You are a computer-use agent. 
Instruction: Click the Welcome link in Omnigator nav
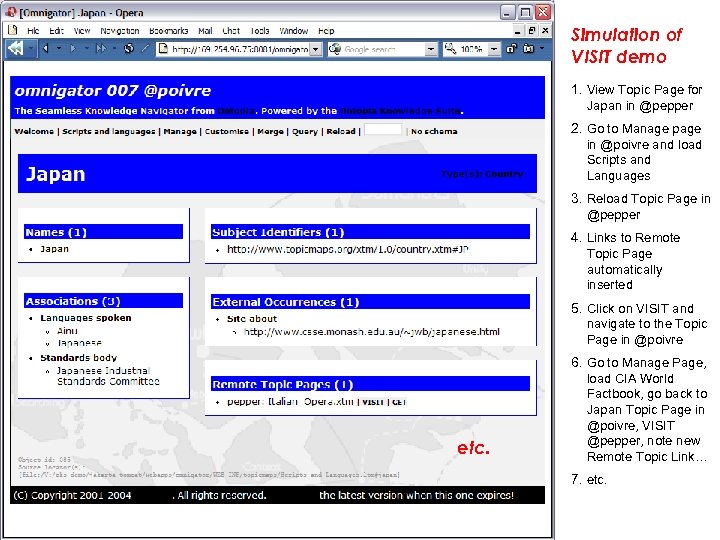tap(34, 131)
